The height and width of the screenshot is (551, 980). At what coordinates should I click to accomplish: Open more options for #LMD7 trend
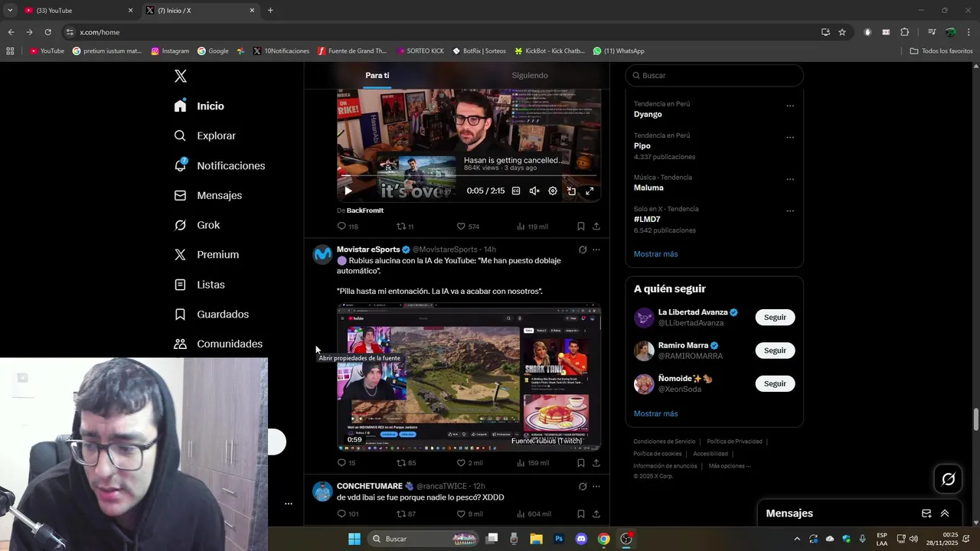tap(790, 211)
